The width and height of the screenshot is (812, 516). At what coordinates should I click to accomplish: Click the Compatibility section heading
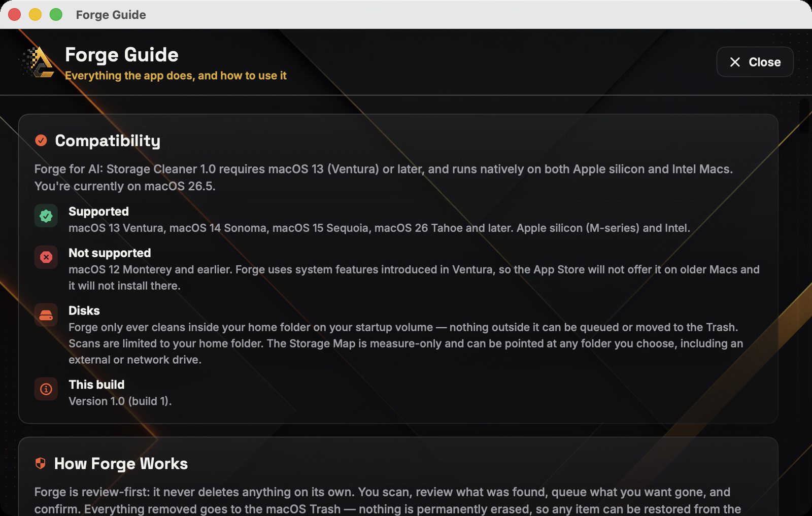[108, 141]
